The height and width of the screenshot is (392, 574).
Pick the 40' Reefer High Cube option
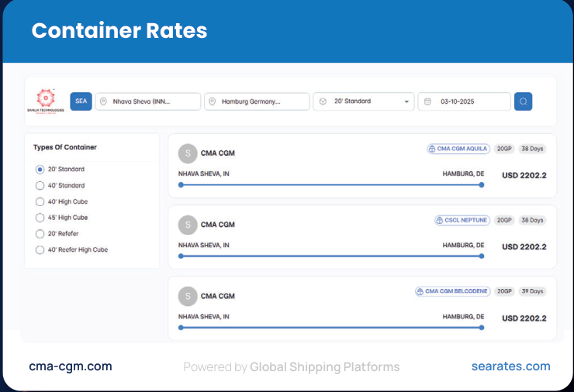point(40,249)
